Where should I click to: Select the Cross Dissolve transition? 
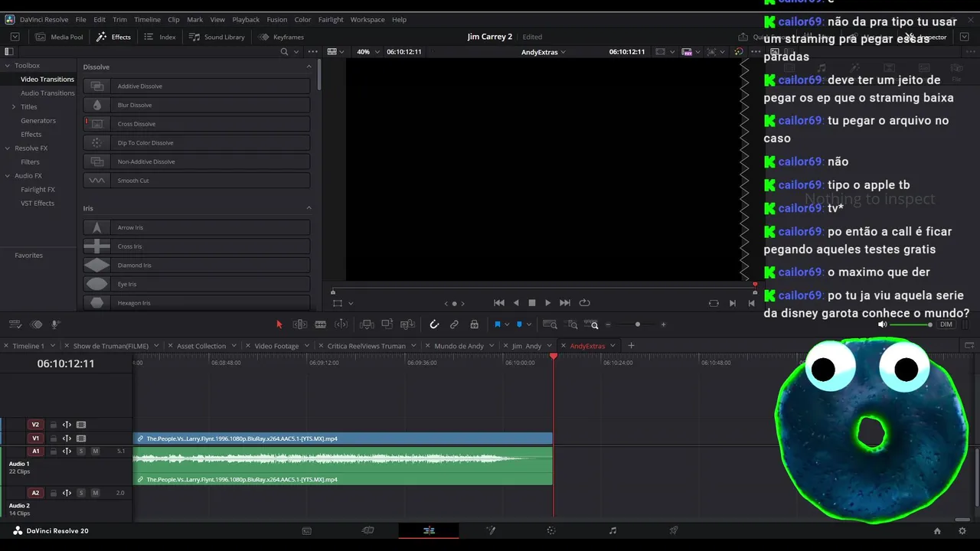coord(197,124)
